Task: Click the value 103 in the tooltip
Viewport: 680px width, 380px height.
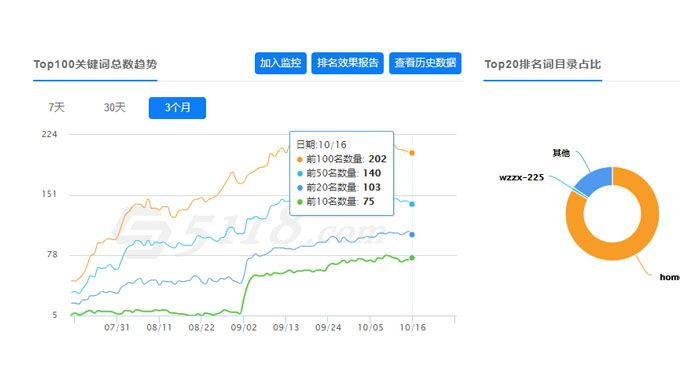Action: [x=372, y=187]
